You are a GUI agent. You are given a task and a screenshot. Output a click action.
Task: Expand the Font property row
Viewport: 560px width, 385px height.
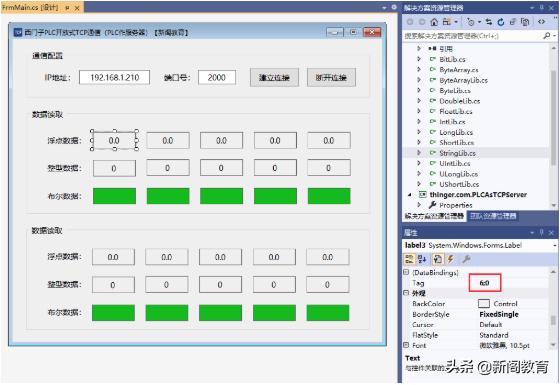[x=406, y=345]
